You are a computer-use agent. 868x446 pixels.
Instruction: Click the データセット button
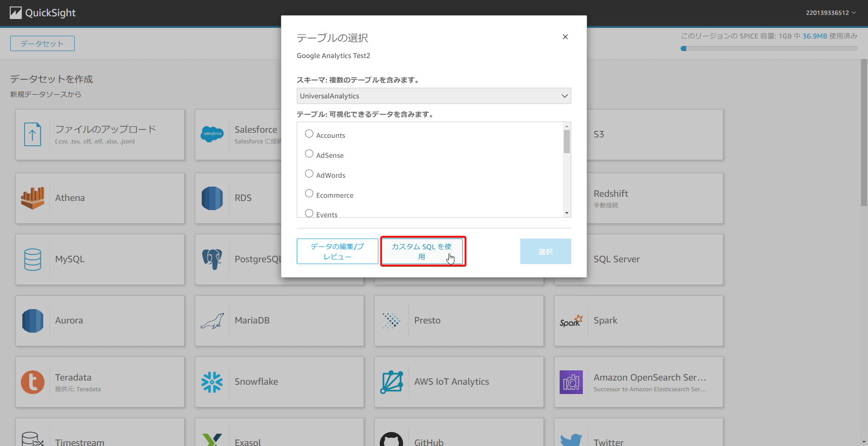point(42,44)
